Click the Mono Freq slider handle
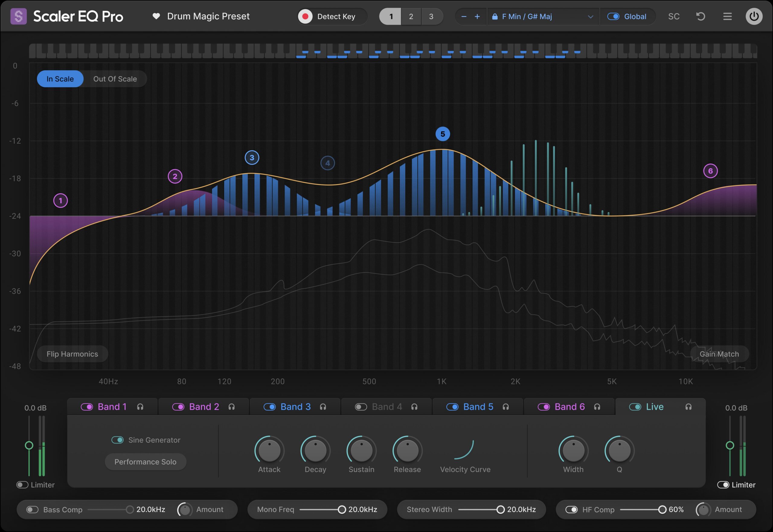 pos(342,509)
